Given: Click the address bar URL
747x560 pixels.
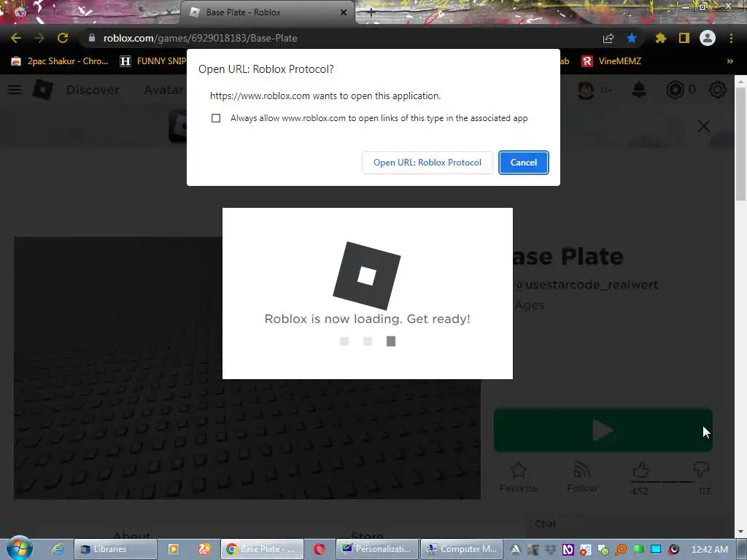Looking at the screenshot, I should (200, 38).
